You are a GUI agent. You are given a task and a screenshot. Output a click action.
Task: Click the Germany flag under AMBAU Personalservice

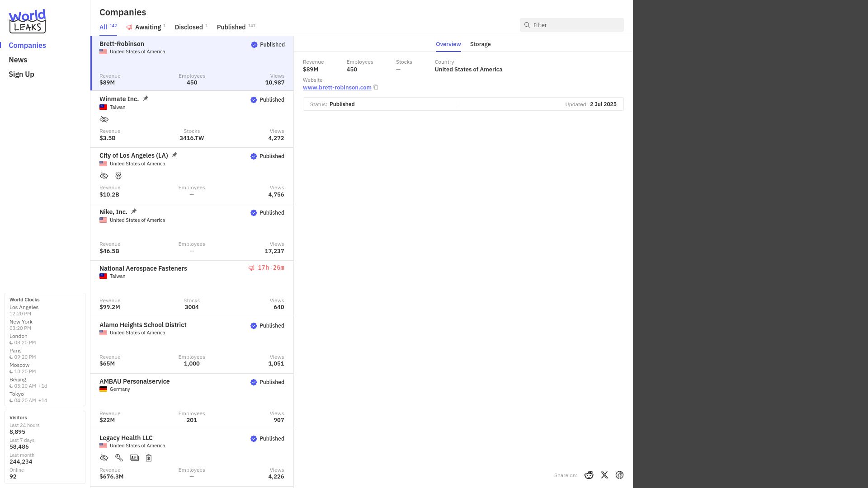[x=104, y=389]
